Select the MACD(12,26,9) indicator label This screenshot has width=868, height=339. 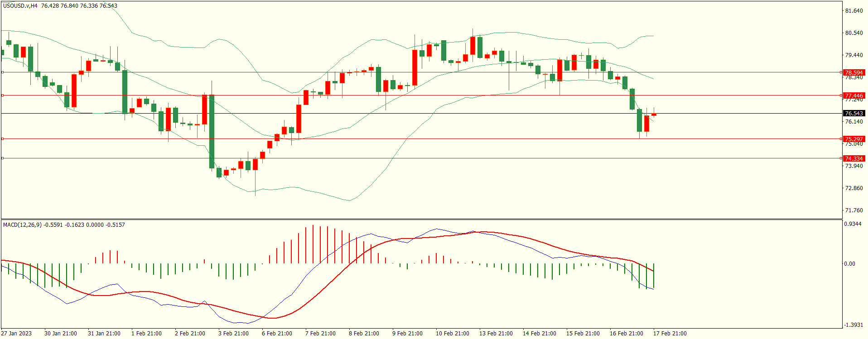[x=23, y=225]
